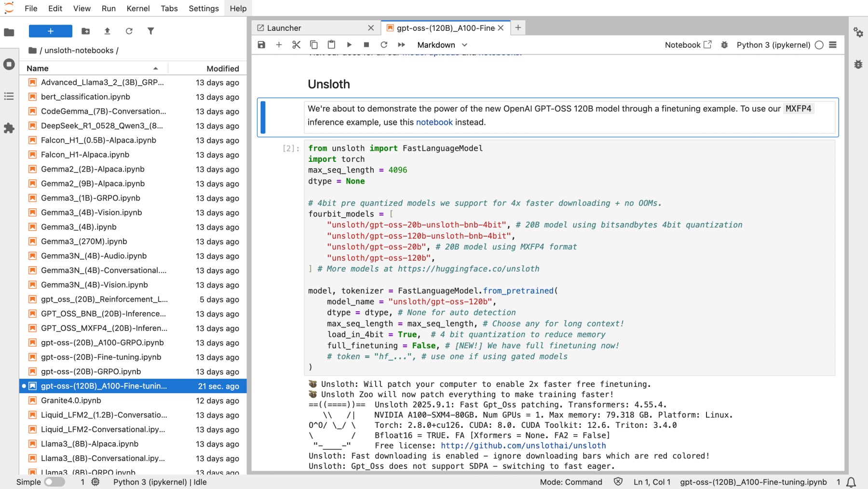Screen dimensions: 868x489
Task: Run the selected cell with the play icon
Action: (349, 45)
